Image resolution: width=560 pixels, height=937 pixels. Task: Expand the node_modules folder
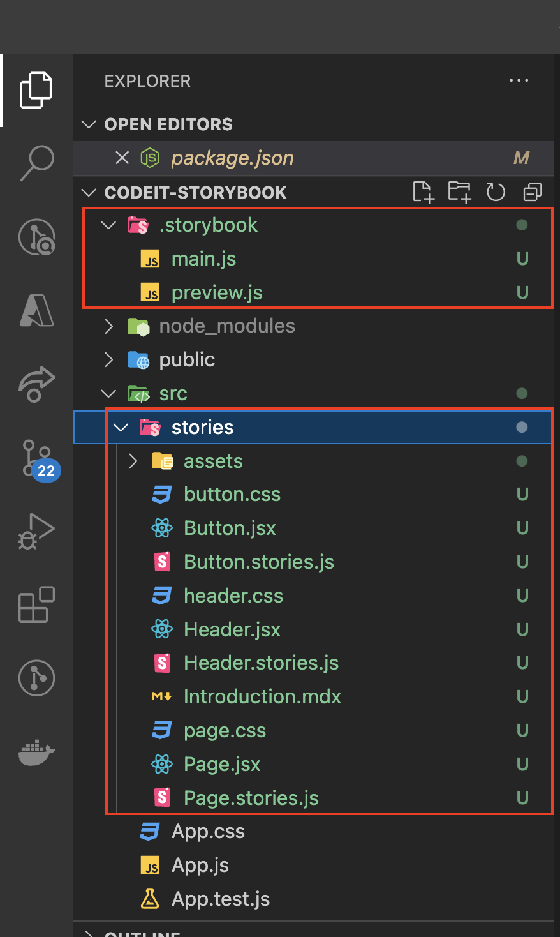[109, 326]
